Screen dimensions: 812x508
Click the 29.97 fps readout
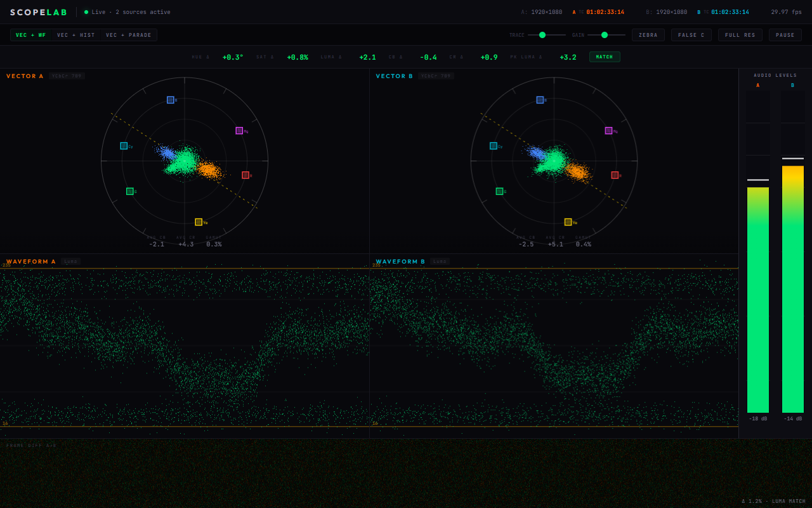(787, 12)
